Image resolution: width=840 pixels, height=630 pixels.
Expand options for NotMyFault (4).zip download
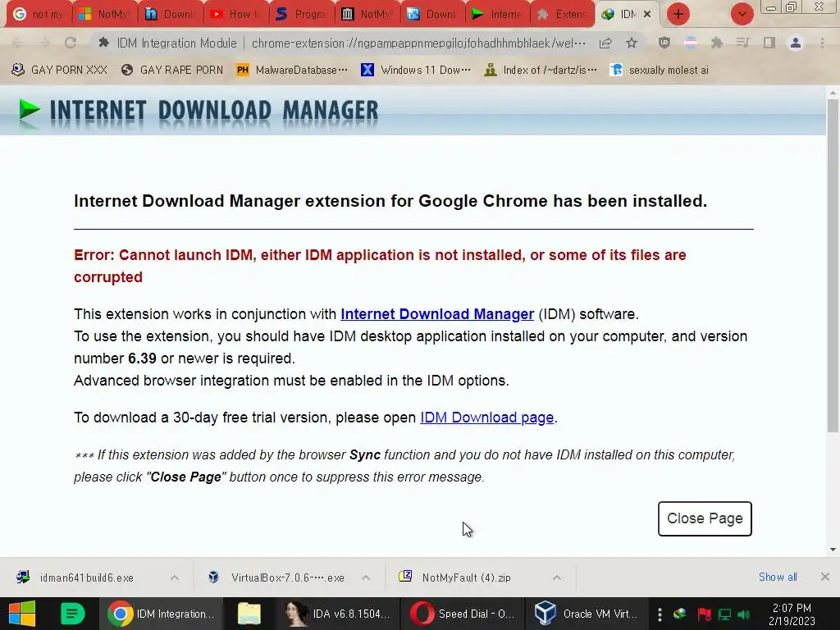(557, 577)
